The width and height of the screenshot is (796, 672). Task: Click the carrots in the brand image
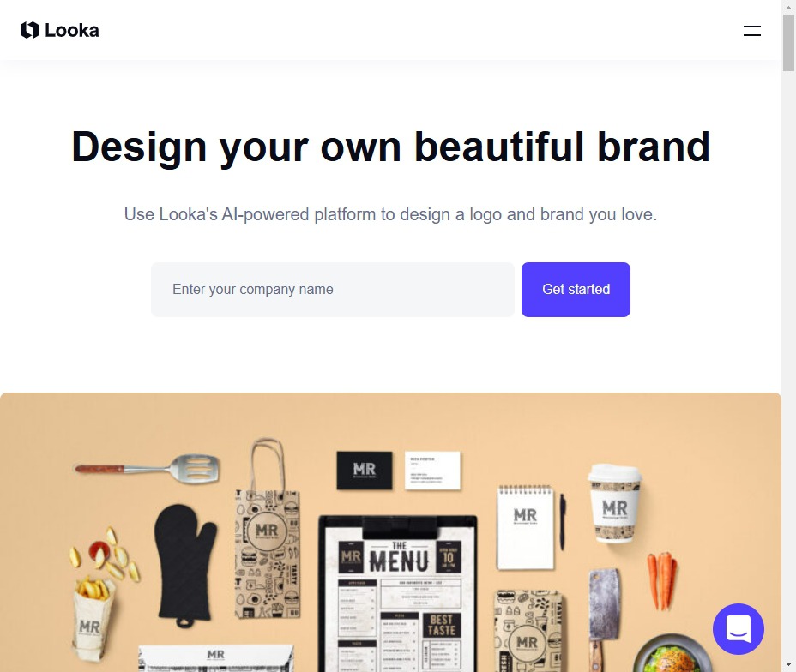point(662,581)
